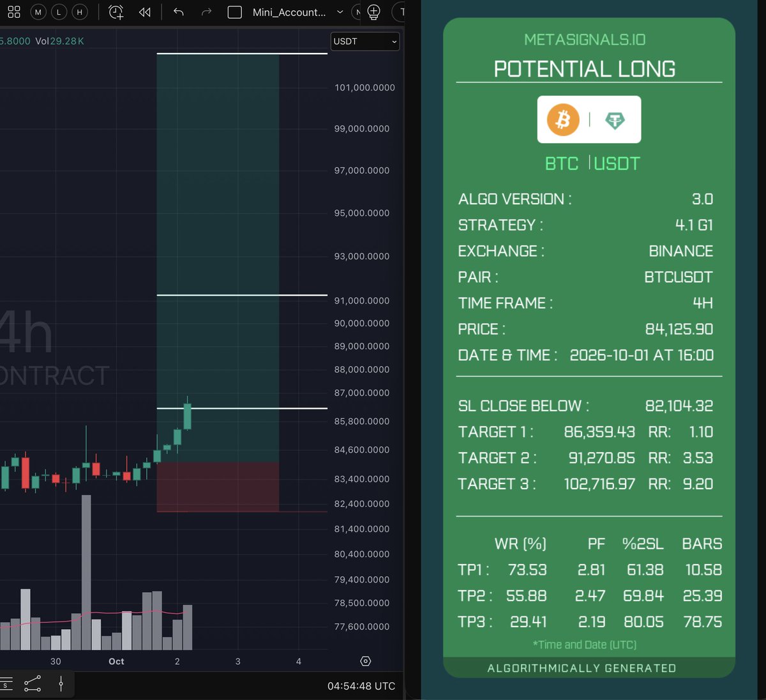Click the tallest grey volume bar

point(86,572)
